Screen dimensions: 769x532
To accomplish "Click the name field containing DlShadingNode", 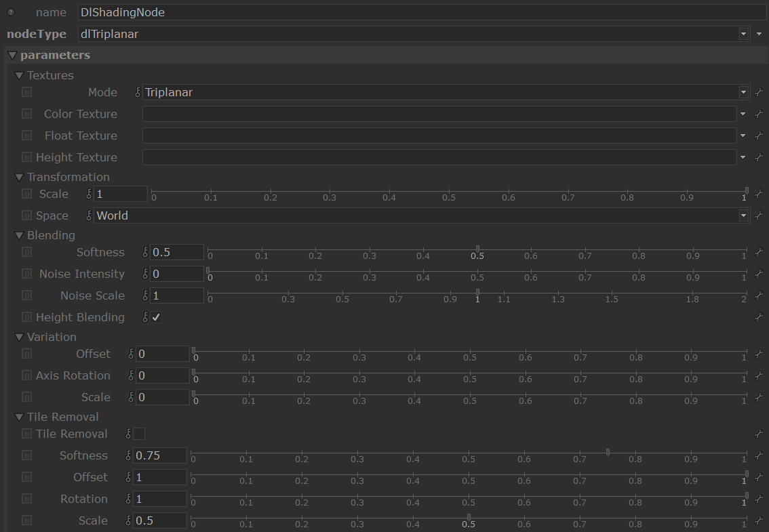I will [420, 12].
